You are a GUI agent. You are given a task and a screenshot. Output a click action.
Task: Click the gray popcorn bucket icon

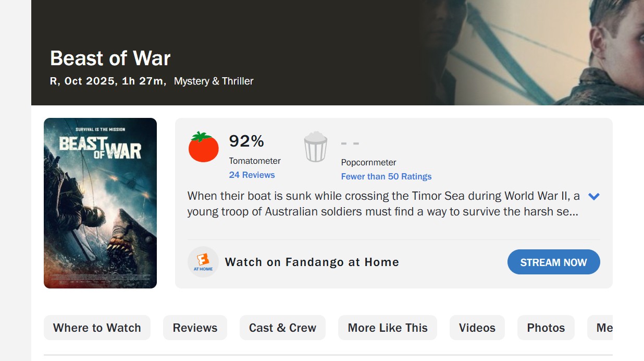[315, 147]
